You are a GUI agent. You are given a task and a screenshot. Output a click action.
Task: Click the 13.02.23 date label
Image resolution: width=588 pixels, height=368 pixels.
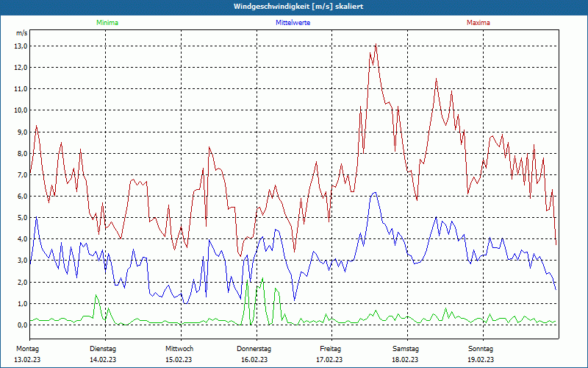click(27, 360)
